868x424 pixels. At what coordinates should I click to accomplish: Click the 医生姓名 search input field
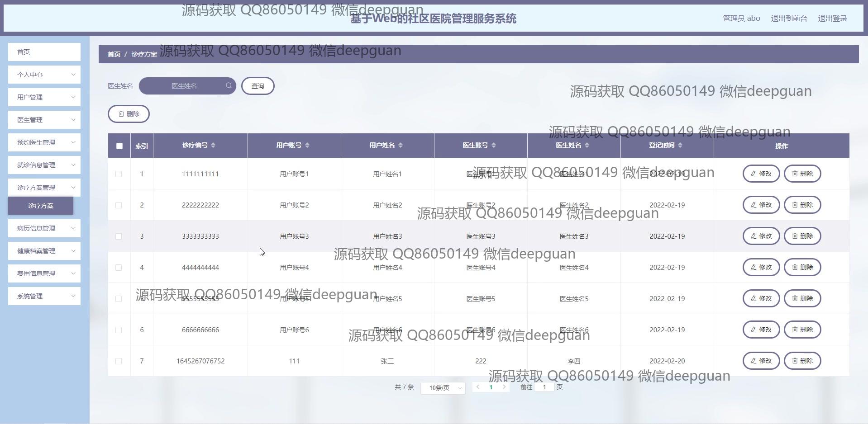[x=184, y=86]
